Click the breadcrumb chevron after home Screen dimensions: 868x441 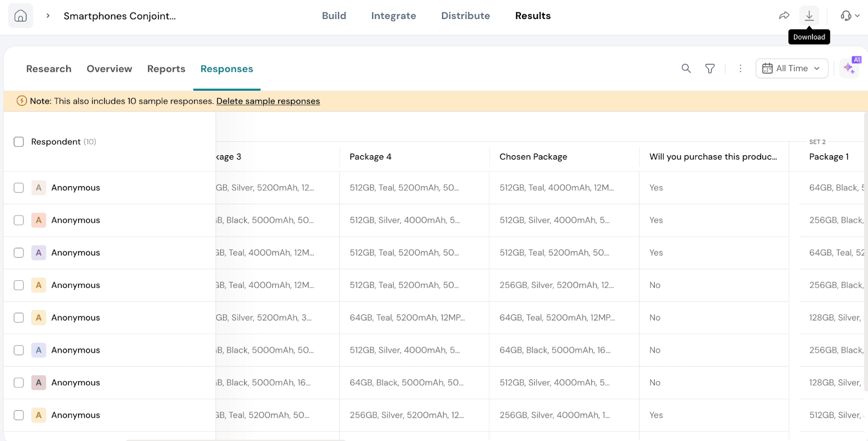click(x=48, y=16)
